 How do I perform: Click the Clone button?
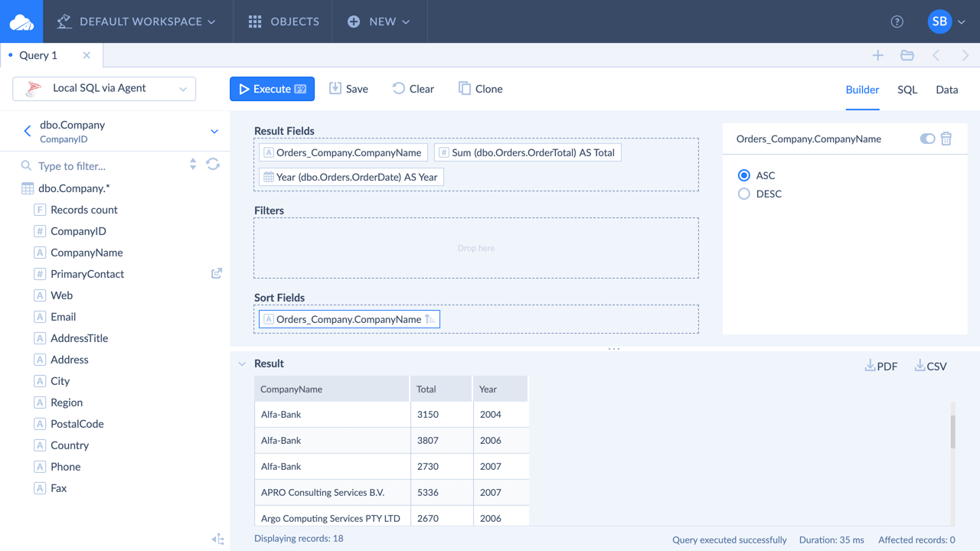pyautogui.click(x=480, y=89)
